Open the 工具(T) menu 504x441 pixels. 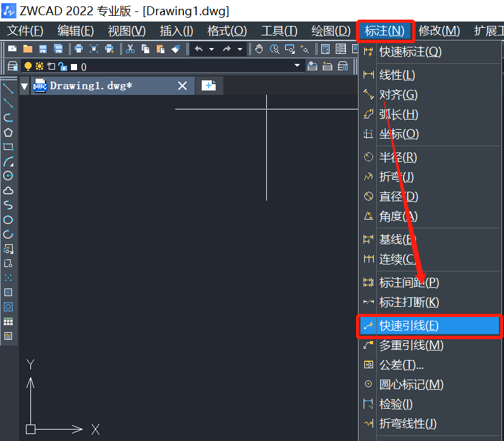tap(279, 31)
